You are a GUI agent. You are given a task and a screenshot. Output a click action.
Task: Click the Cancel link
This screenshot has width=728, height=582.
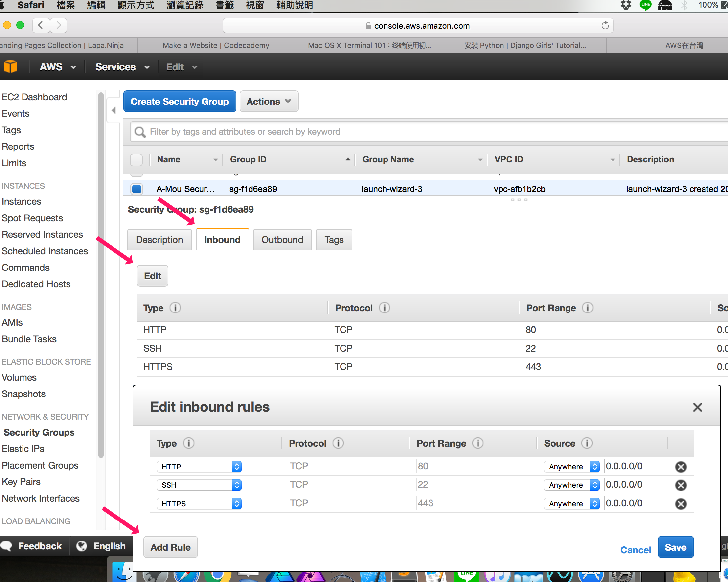click(x=635, y=550)
